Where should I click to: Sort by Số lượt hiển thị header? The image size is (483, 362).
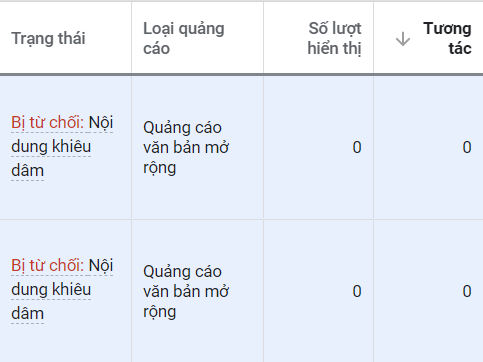[334, 38]
